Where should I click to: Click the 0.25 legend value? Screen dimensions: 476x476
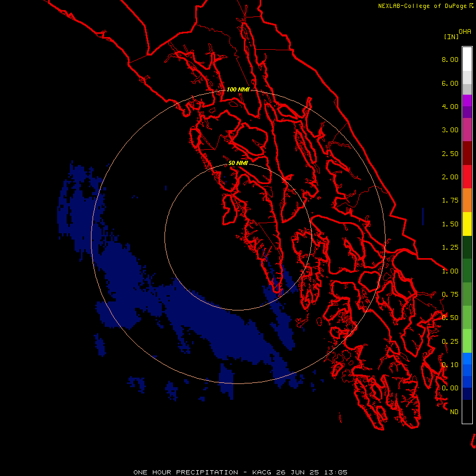pos(450,342)
